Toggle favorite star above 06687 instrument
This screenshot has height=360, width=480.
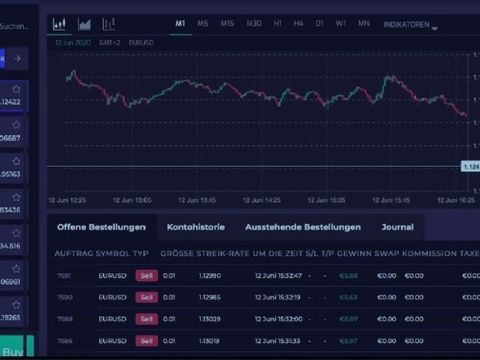(x=16, y=125)
